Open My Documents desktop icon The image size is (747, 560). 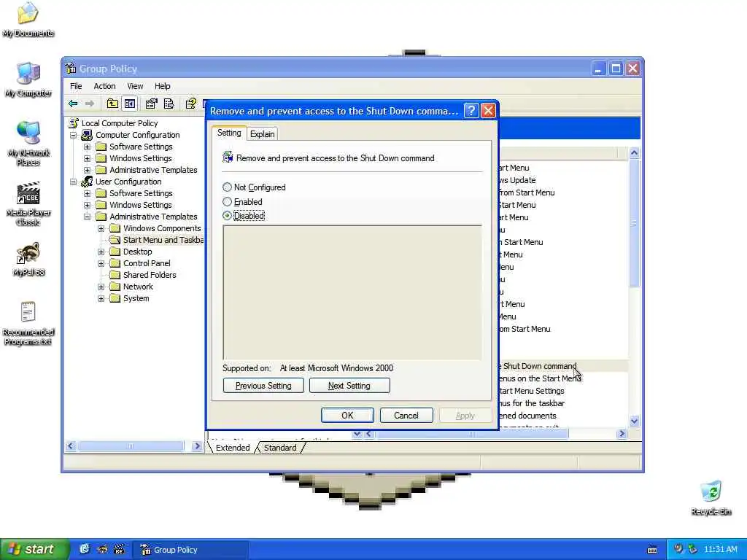(28, 20)
